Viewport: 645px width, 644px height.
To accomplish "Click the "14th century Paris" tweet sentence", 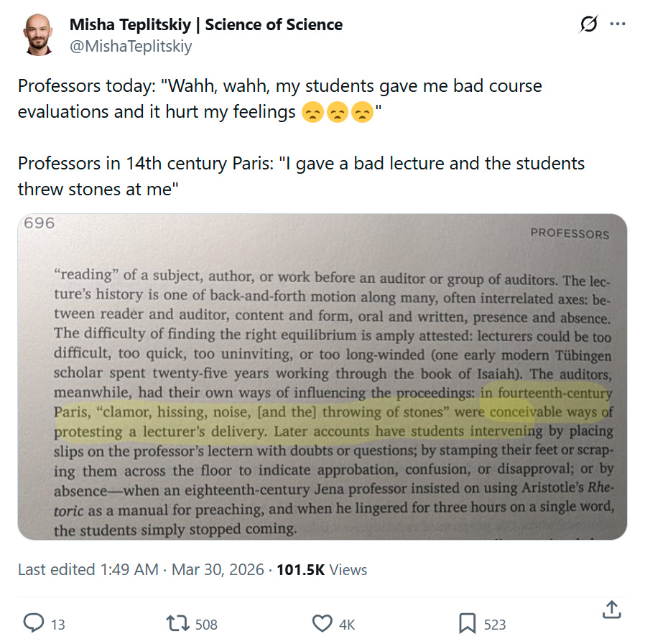I will pyautogui.click(x=301, y=164).
